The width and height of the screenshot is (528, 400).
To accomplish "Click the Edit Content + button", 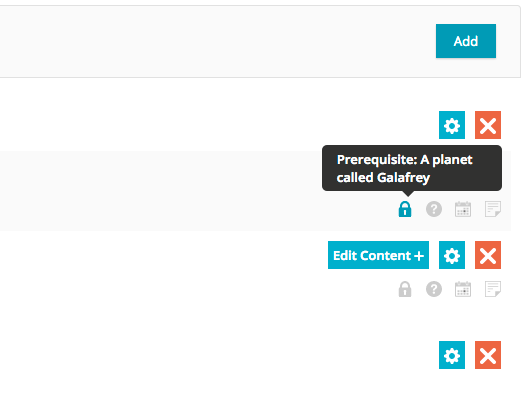I will (378, 255).
